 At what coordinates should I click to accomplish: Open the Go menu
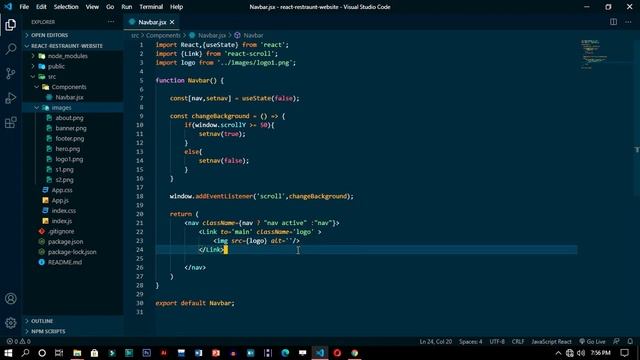pyautogui.click(x=110, y=7)
